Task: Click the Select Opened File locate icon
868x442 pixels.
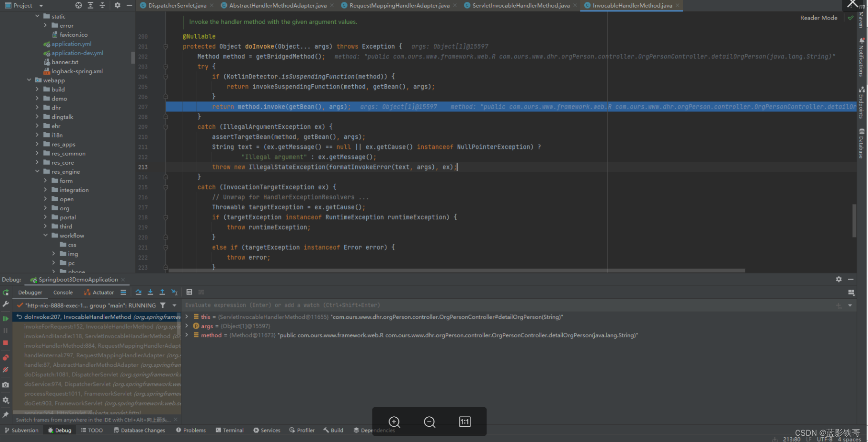Action: 79,5
